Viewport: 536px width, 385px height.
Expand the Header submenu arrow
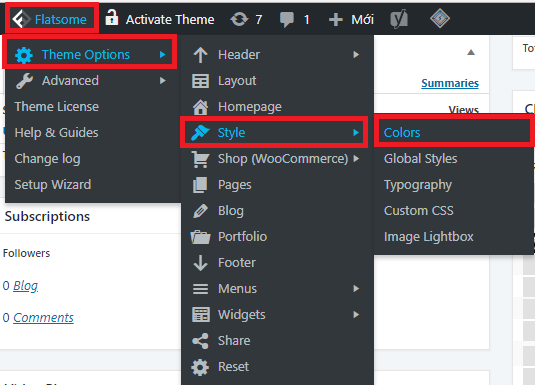coord(356,54)
